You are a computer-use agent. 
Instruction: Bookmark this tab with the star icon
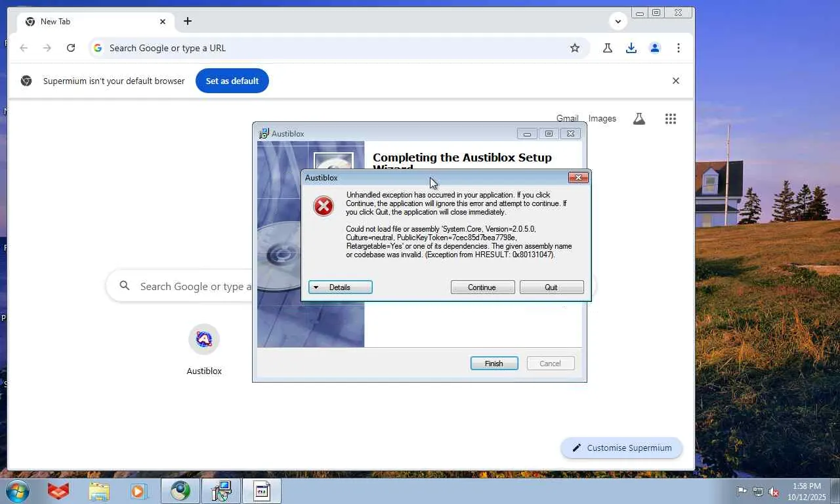(575, 48)
